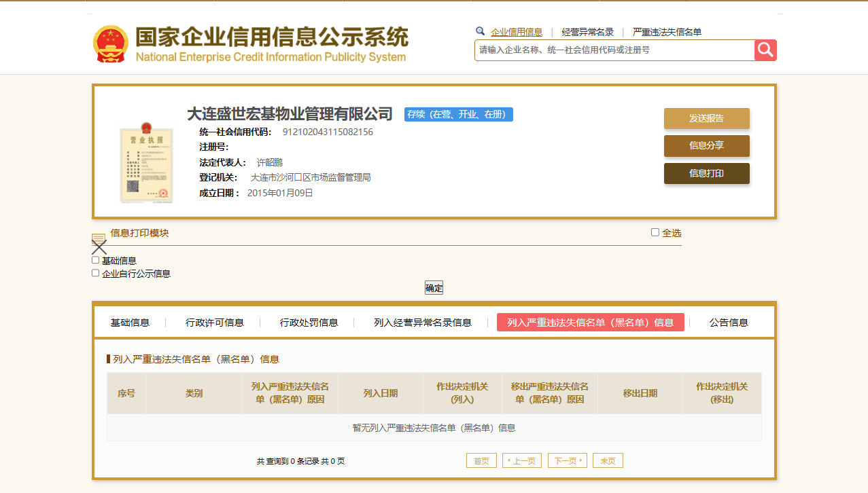The image size is (868, 493).
Task: Switch to the 基础信息 tab
Action: point(130,323)
